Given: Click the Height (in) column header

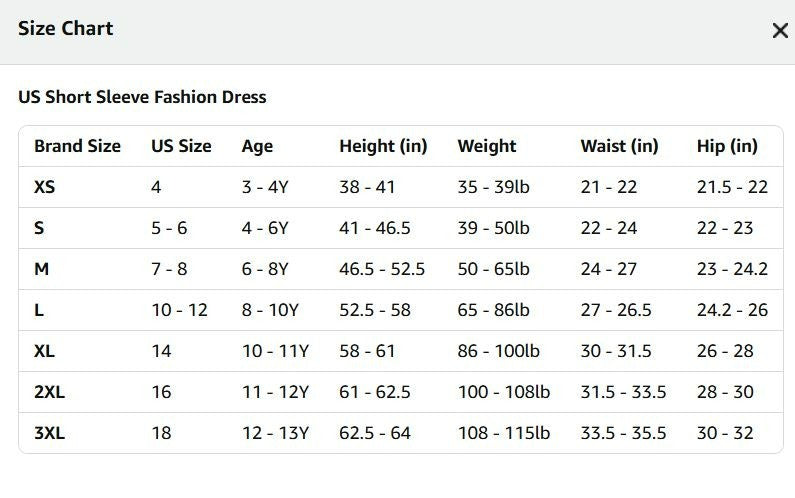Looking at the screenshot, I should point(383,146).
